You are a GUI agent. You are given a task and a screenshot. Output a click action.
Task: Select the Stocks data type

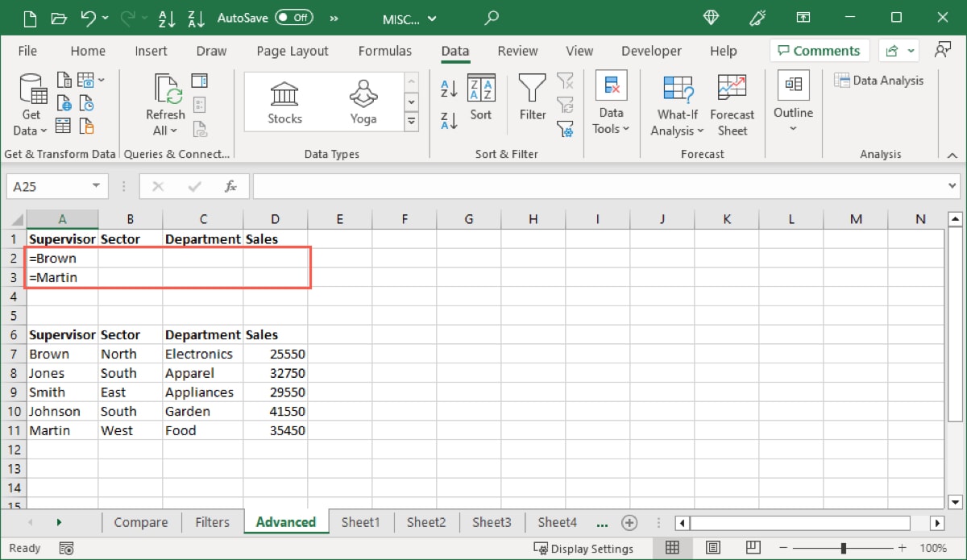click(x=284, y=101)
